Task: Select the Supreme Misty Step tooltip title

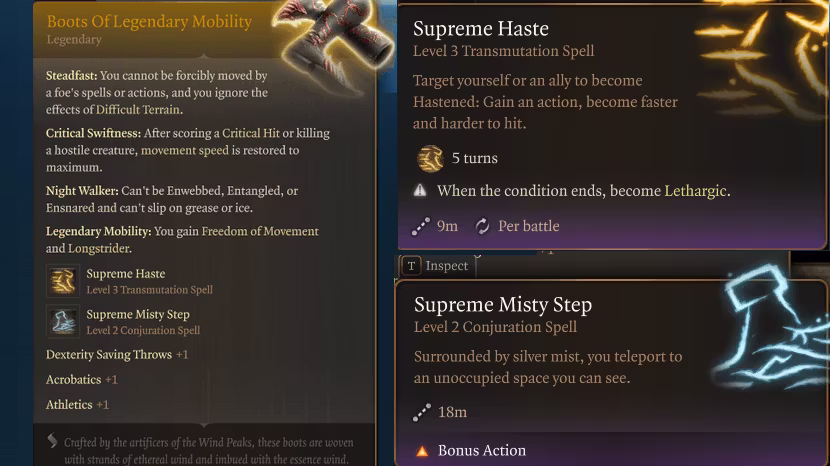Action: point(503,305)
